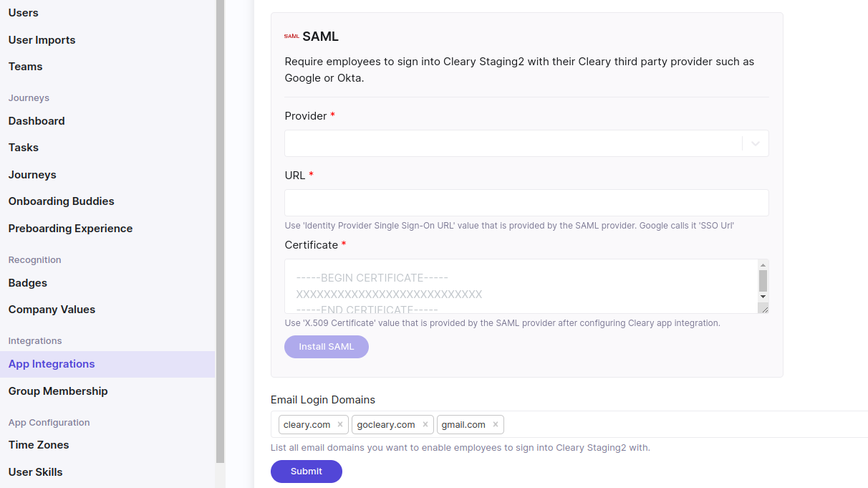This screenshot has width=868, height=488.
Task: Select Badges under Recognition
Action: [28, 283]
